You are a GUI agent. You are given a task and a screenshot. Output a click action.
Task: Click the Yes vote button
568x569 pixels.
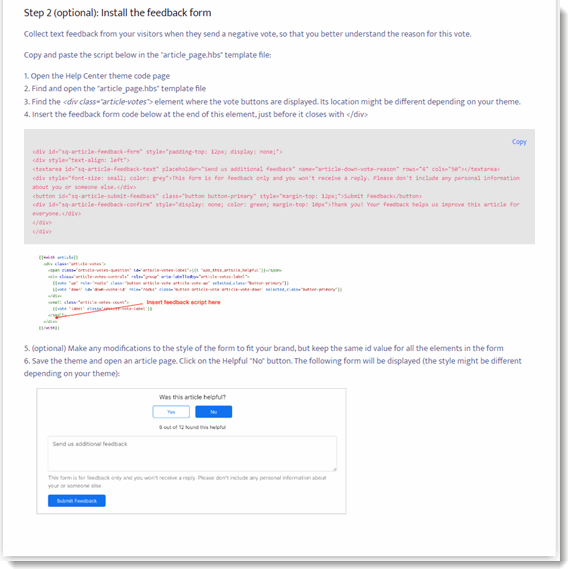coord(171,412)
